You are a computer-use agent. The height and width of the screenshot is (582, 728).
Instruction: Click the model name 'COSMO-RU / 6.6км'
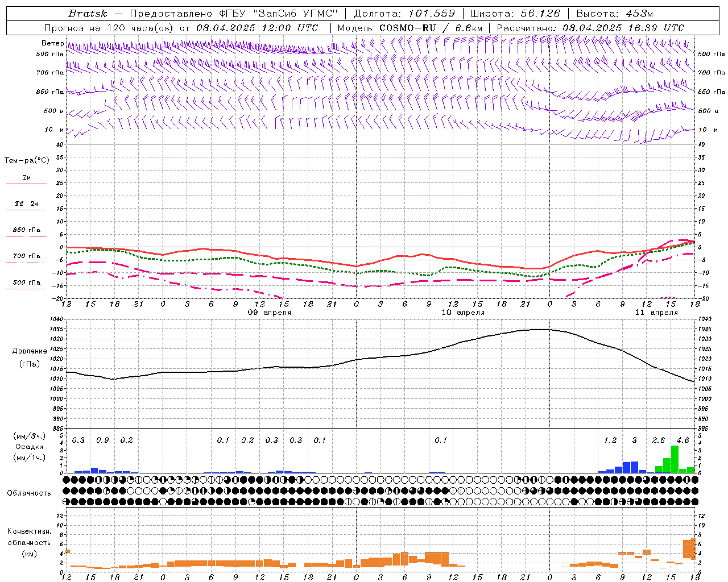click(x=431, y=28)
